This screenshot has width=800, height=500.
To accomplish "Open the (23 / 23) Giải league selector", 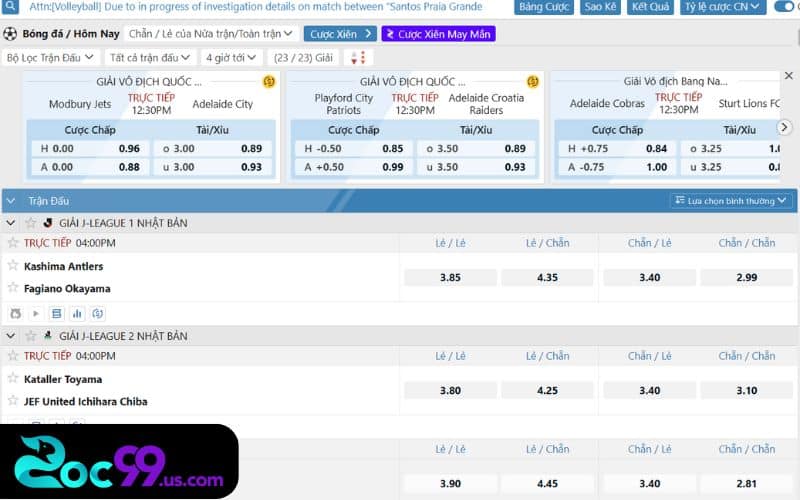I will 304,58.
